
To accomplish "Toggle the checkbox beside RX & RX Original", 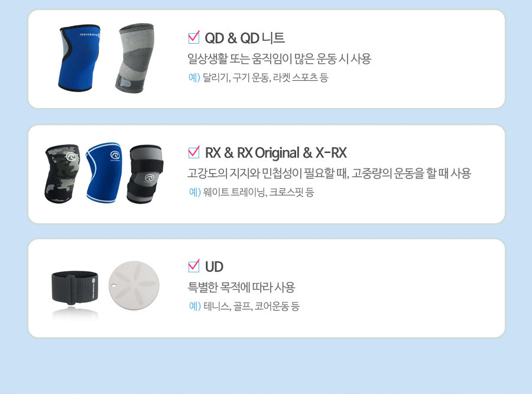I will tap(194, 152).
